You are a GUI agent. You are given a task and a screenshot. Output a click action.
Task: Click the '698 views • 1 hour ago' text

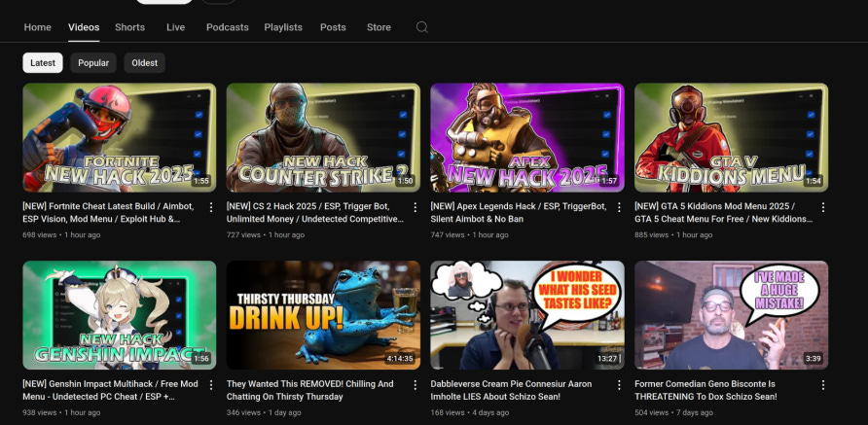pos(61,234)
